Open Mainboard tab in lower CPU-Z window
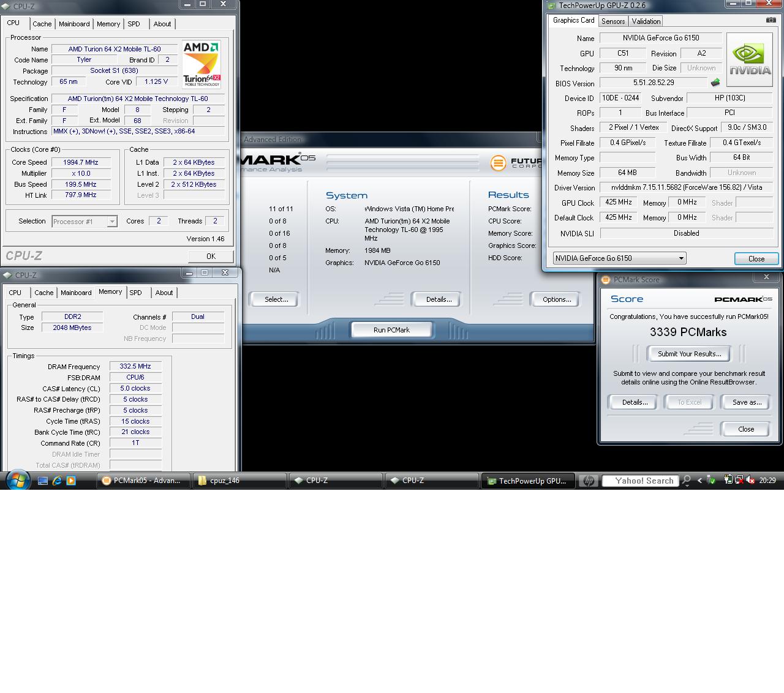 [76, 293]
